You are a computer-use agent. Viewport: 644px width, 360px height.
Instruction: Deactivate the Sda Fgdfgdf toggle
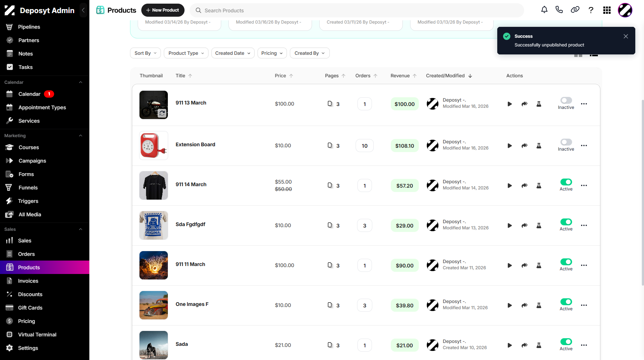[x=566, y=222]
